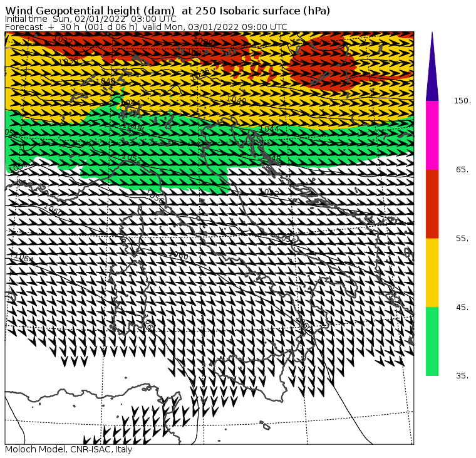This screenshot has width=476, height=458.
Task: Click the 'Moloch Model, CNR-ISAC, Italy' credit
Action: 69,449
